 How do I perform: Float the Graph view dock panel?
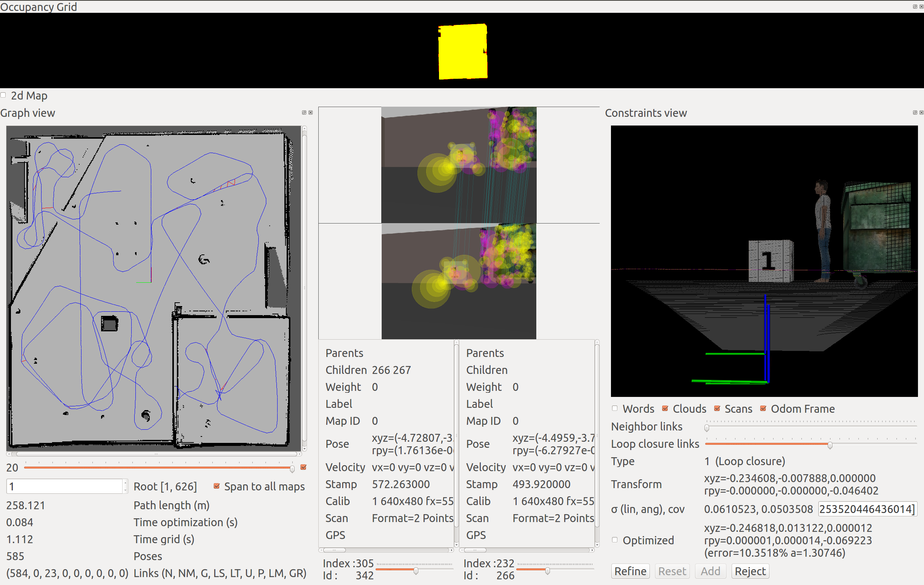pos(304,112)
